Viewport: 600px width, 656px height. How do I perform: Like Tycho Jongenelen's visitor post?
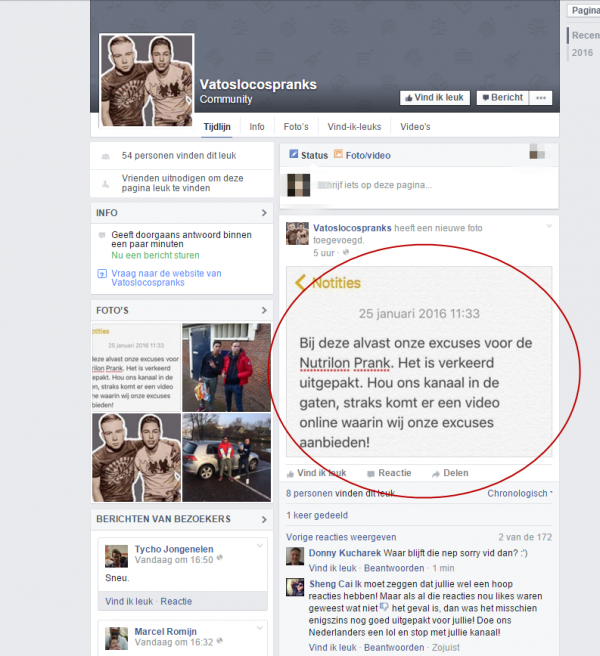coord(129,602)
